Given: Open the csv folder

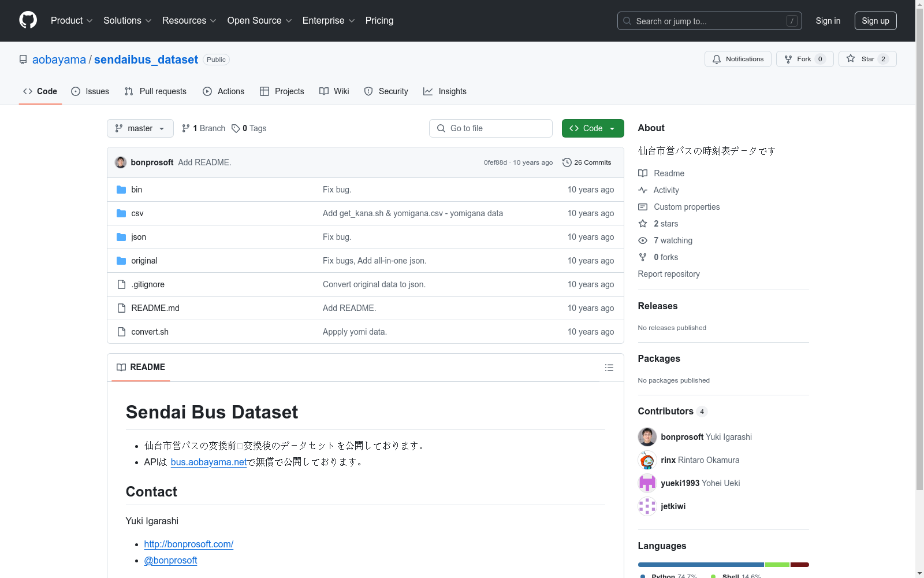Looking at the screenshot, I should 137,213.
